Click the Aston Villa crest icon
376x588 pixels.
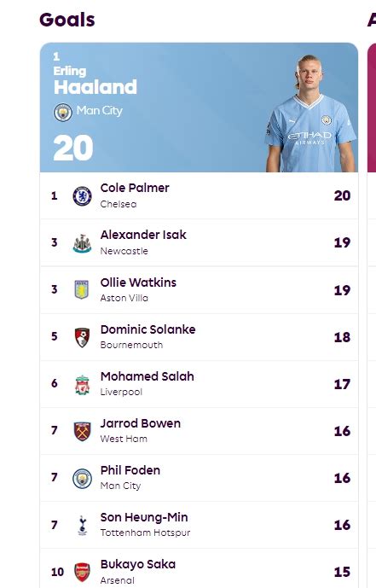click(82, 290)
